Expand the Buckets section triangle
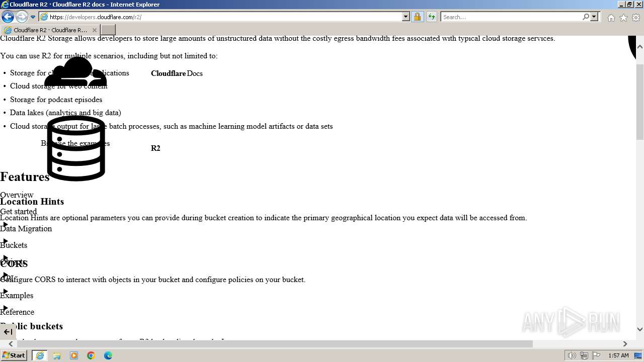 click(x=5, y=241)
